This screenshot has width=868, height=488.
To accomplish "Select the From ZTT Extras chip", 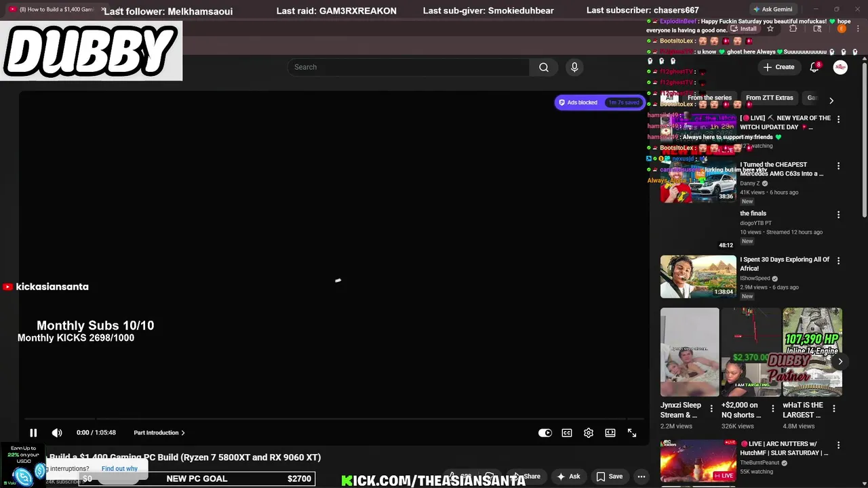I will pyautogui.click(x=769, y=98).
